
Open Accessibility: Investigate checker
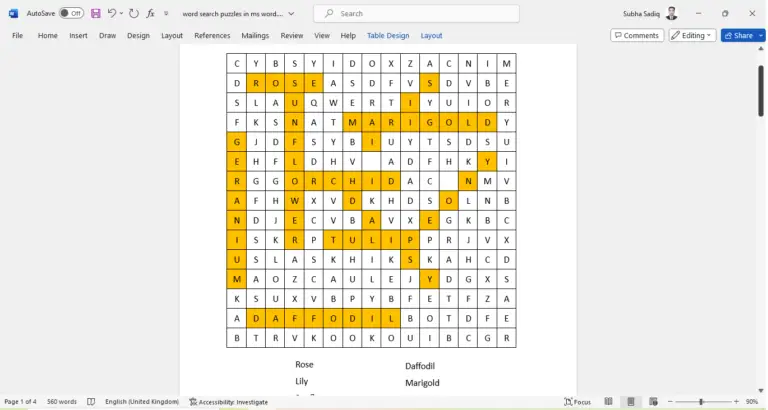pyautogui.click(x=229, y=402)
